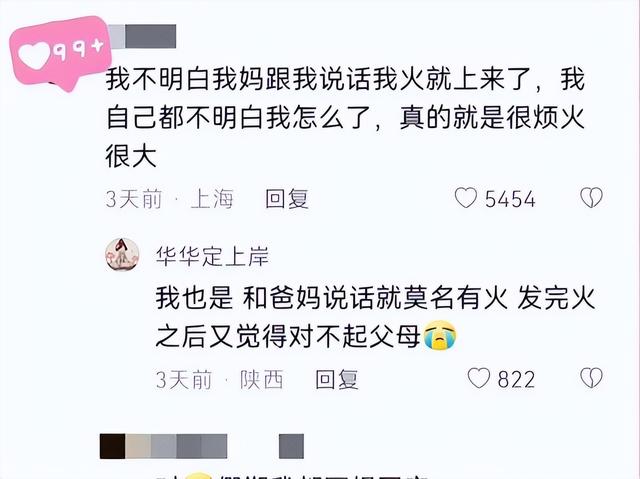
Task: Dislike the reply from 陕西
Action: coord(591,378)
